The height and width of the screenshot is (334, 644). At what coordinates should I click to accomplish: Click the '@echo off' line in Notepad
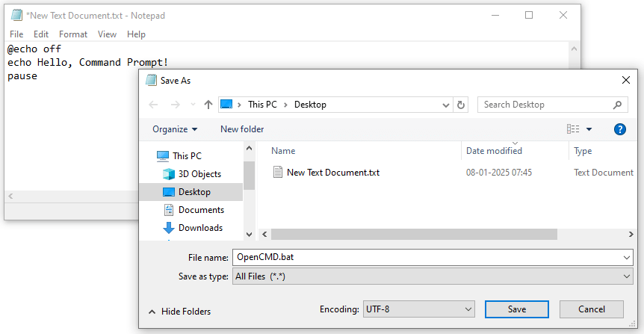tap(34, 49)
